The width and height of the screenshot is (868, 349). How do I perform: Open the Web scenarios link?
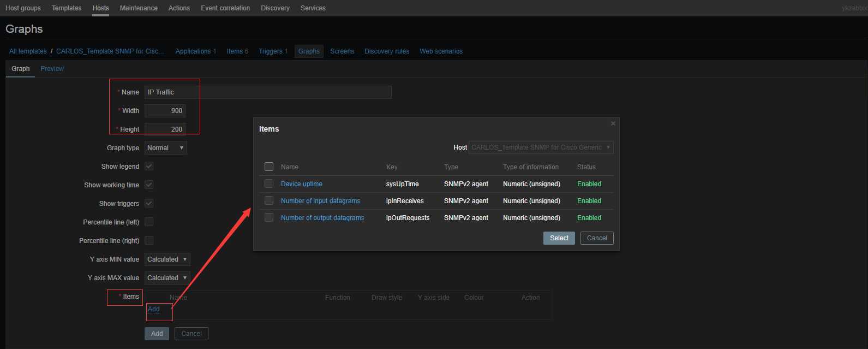coord(441,51)
